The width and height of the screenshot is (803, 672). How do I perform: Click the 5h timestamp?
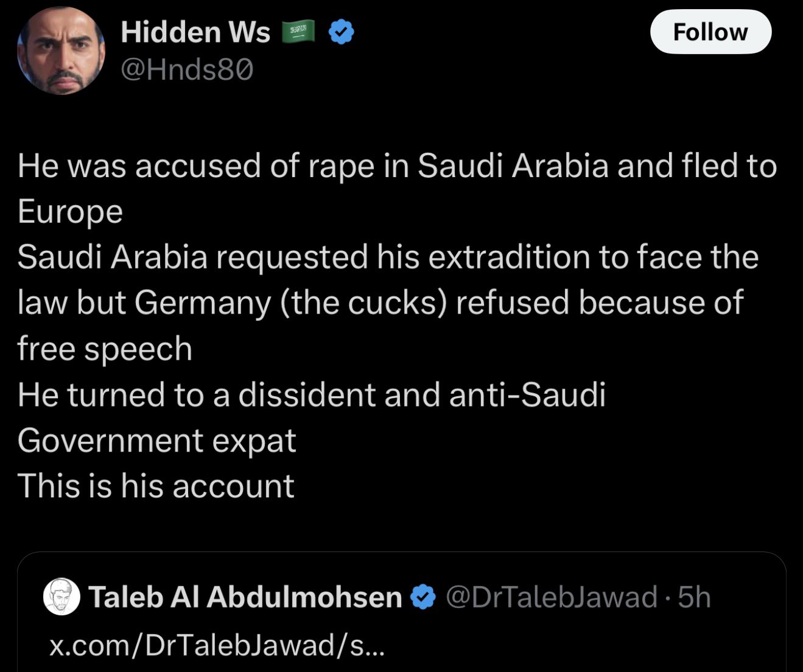tap(695, 597)
